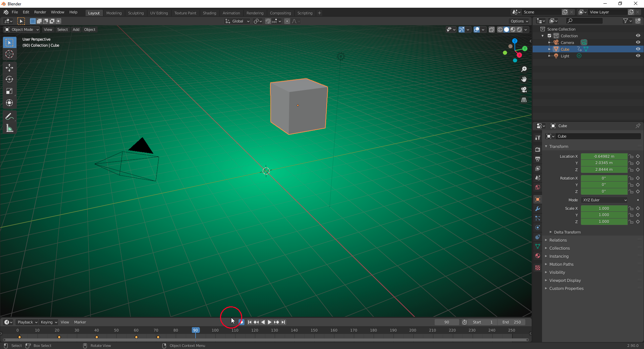Open the Rotation Mode dropdown showing XYZ Euler
Image resolution: width=644 pixels, height=349 pixels.
click(x=604, y=200)
